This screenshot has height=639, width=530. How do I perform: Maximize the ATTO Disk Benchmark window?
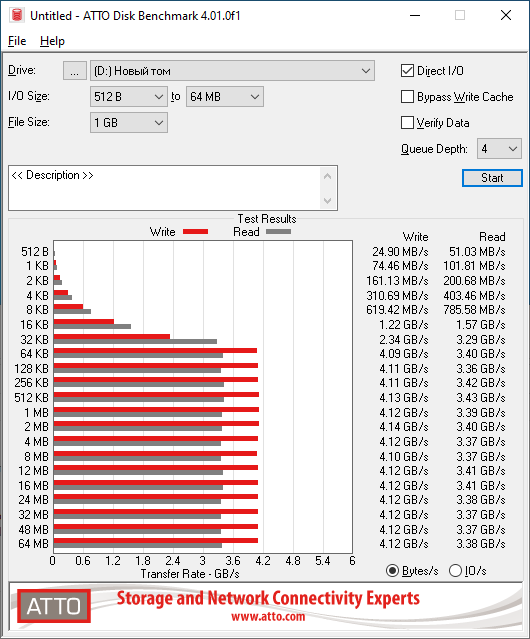[x=460, y=15]
